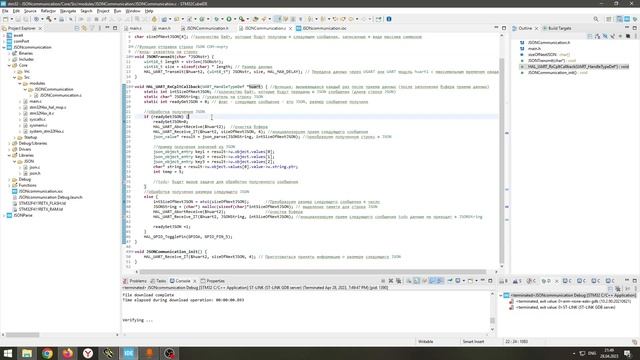Click Project Explorer horizontal scrollbar
The width and height of the screenshot is (640, 360).
point(22,335)
